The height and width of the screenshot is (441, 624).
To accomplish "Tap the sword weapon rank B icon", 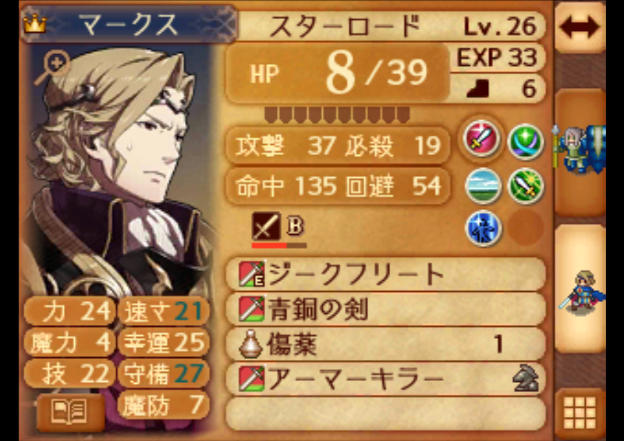I will click(266, 226).
